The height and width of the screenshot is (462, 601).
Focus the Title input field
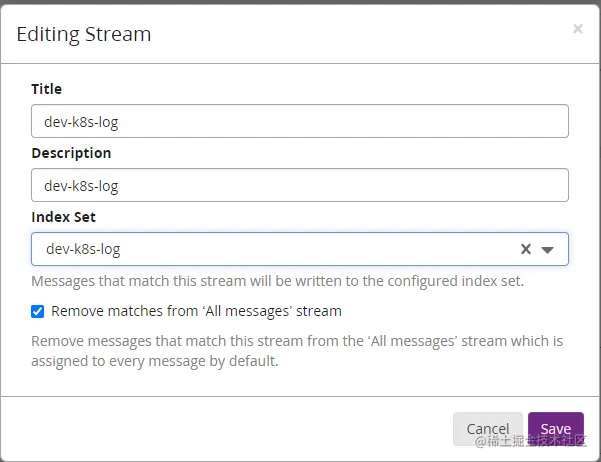pos(300,121)
